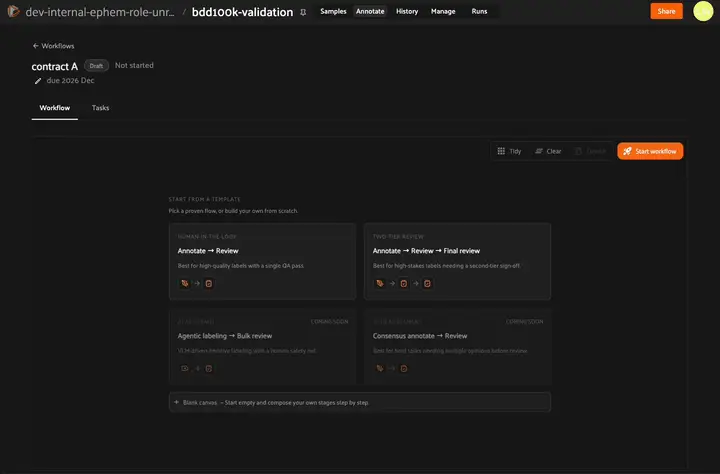Click the disabled Delete toolbar button
Screen dimensions: 720x474
pos(591,151)
